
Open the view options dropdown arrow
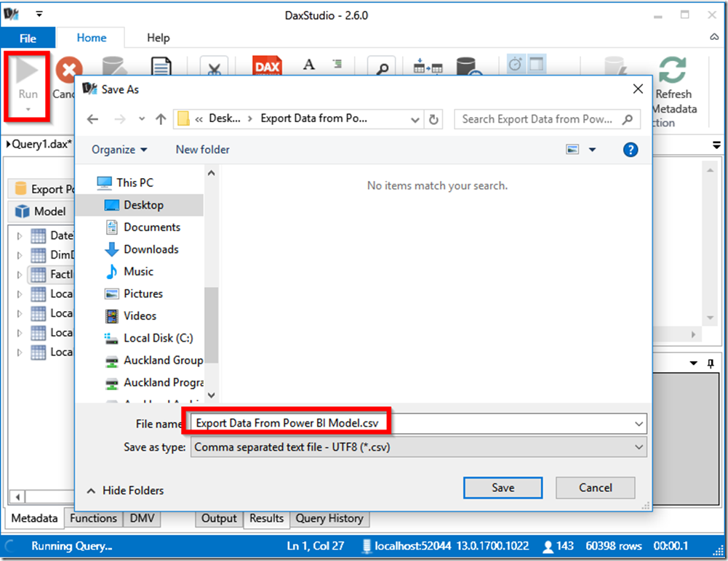tap(593, 150)
